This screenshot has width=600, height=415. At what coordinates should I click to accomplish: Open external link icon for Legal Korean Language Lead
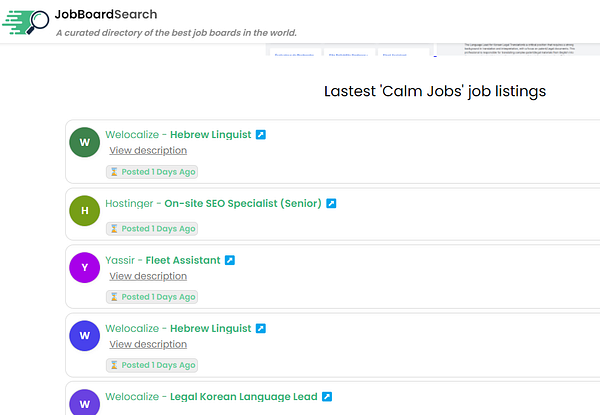(327, 397)
